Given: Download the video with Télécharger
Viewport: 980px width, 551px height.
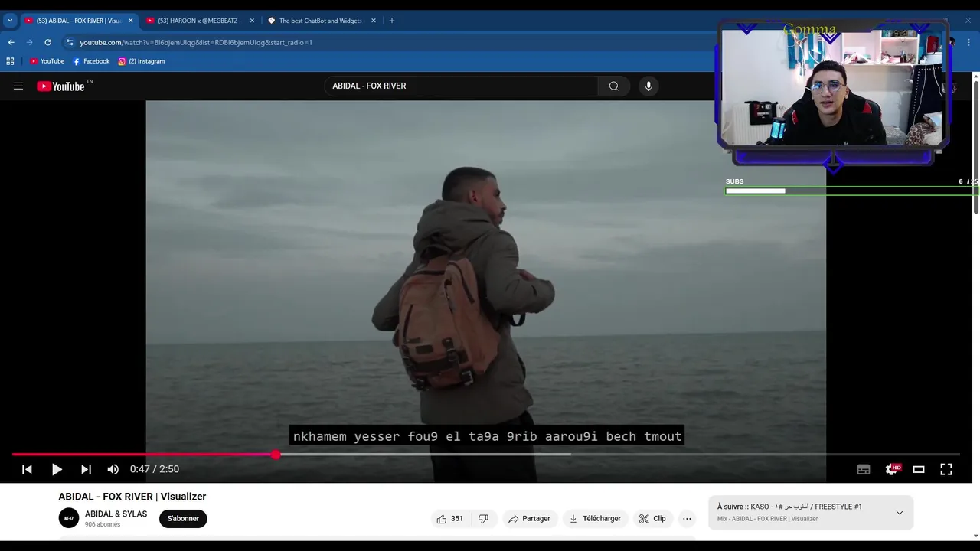Looking at the screenshot, I should [x=595, y=519].
